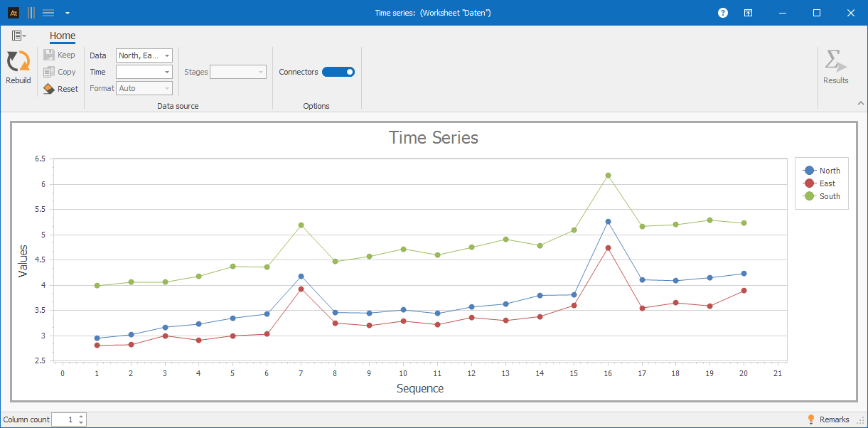Click the Column count input field
868x428 pixels.
tap(64, 419)
